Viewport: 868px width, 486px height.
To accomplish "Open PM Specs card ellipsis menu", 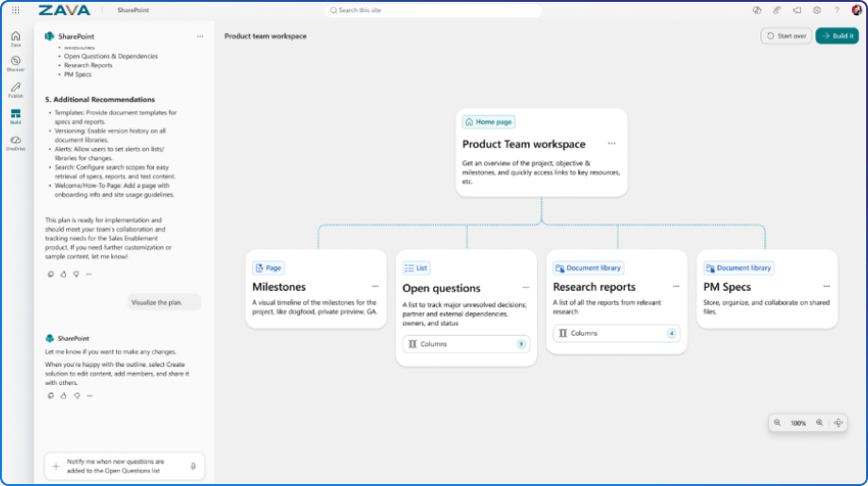I will 826,287.
